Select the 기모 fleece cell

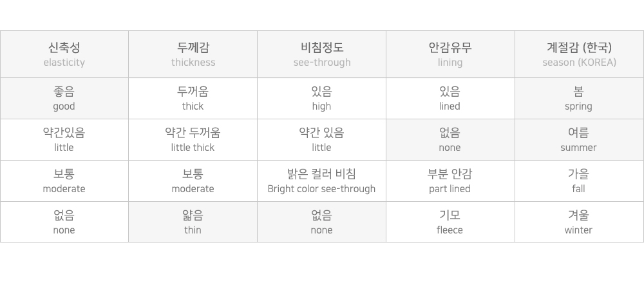[x=450, y=222]
